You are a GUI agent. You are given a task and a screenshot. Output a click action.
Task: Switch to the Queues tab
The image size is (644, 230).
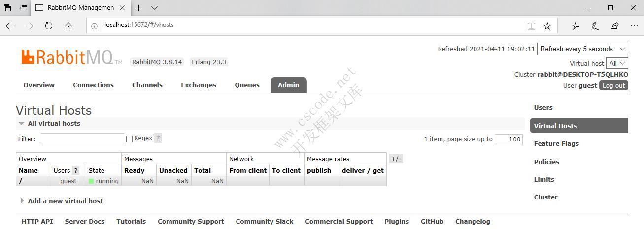pyautogui.click(x=247, y=85)
